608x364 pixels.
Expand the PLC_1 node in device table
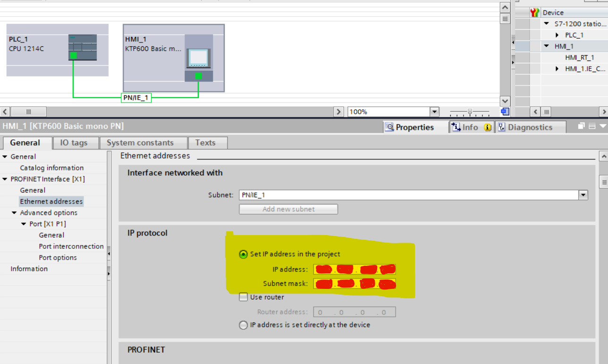point(557,35)
